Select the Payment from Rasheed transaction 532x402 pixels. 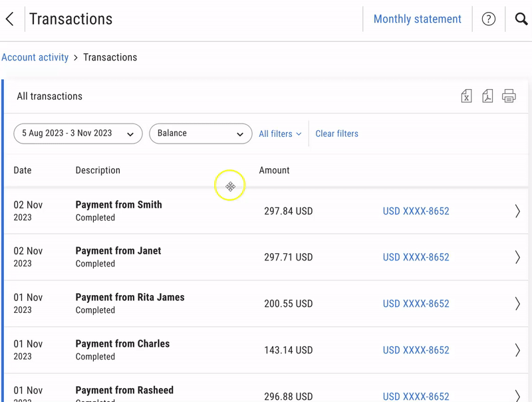point(124,390)
